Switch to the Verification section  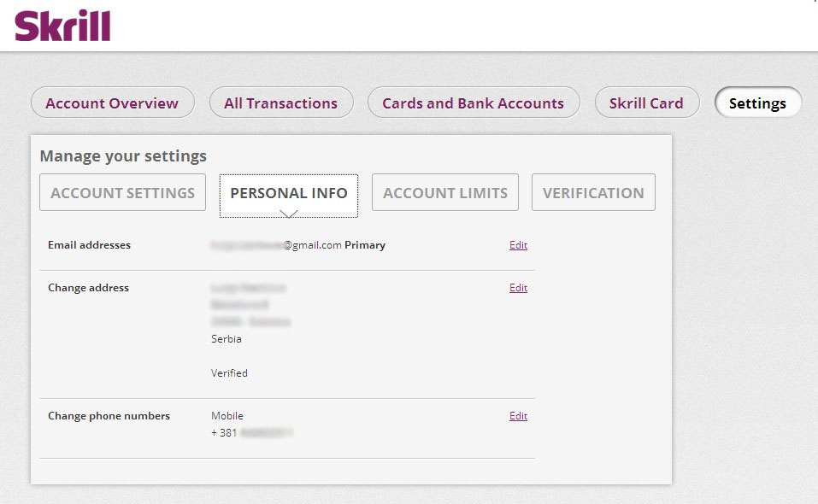pyautogui.click(x=593, y=192)
